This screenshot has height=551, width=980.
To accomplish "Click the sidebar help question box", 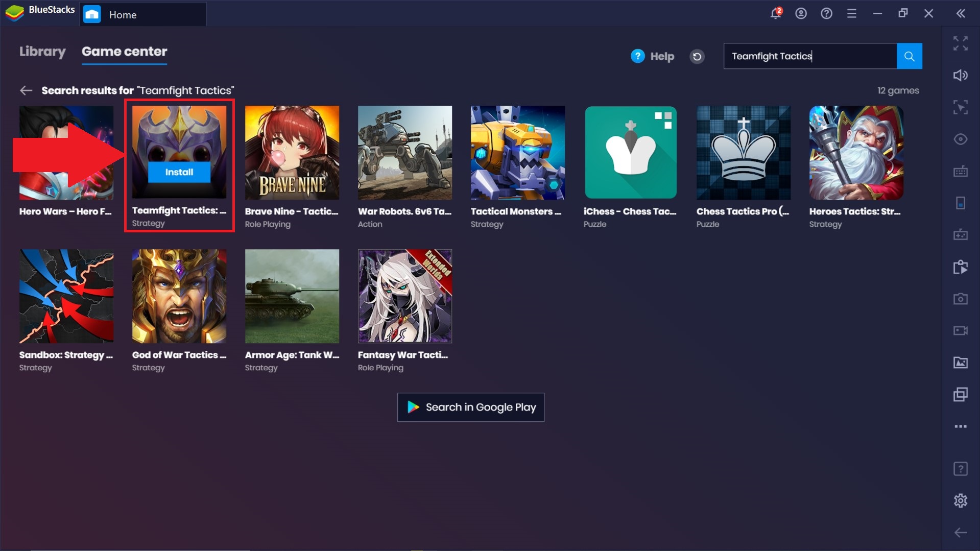I will [x=961, y=469].
